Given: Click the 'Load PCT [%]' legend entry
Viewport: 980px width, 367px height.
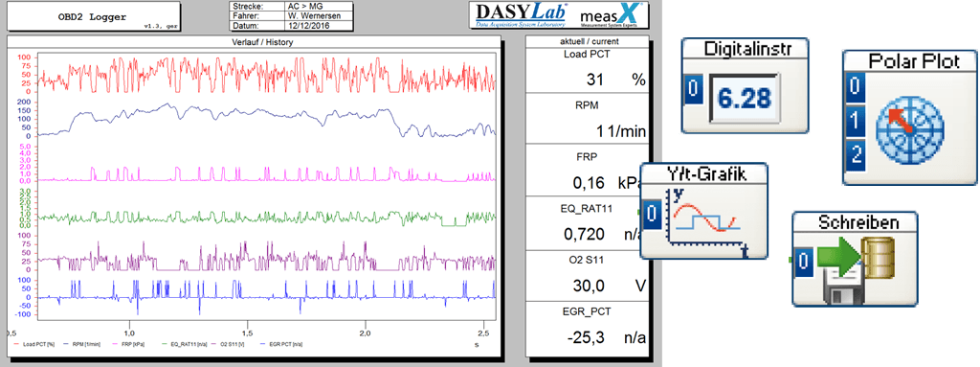Looking at the screenshot, I should click(x=33, y=344).
